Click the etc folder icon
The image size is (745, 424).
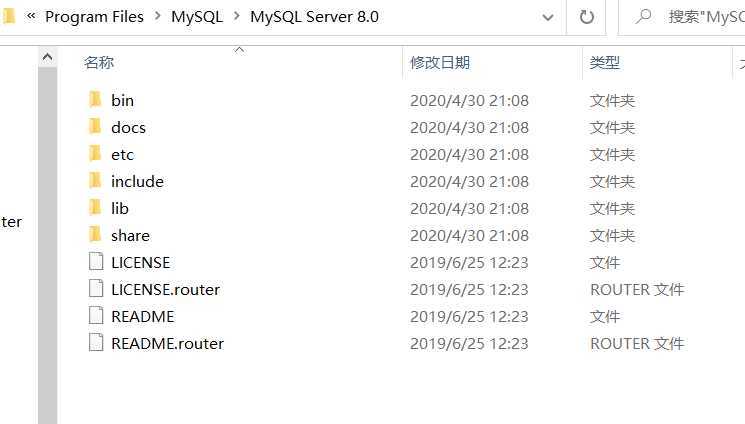(96, 154)
